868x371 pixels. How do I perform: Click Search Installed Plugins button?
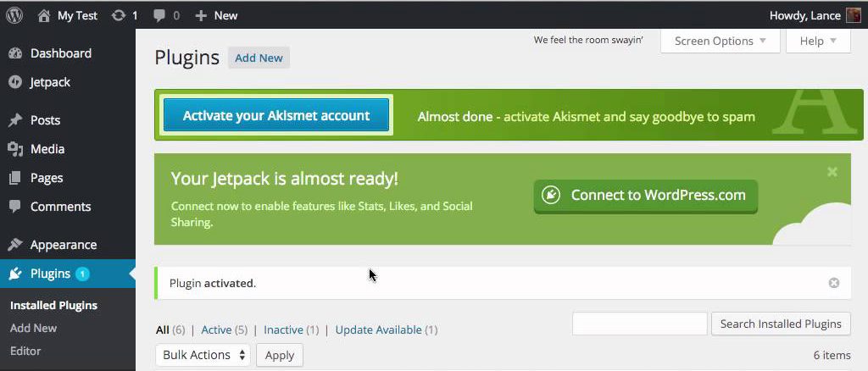781,324
